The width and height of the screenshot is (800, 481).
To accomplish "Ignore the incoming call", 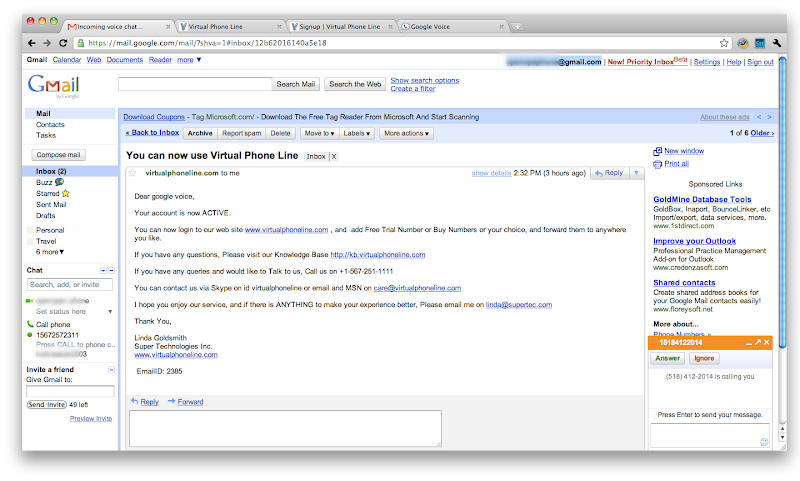I will 704,359.
